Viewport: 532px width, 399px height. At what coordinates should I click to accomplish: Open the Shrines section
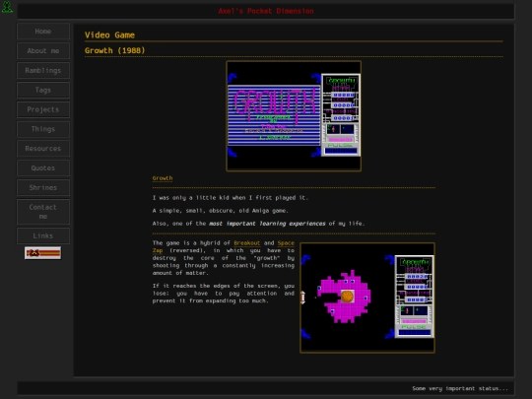click(43, 187)
